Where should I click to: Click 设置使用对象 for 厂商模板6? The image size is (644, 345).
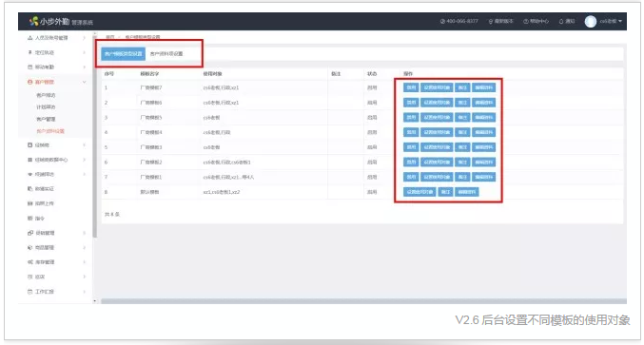pyautogui.click(x=437, y=103)
